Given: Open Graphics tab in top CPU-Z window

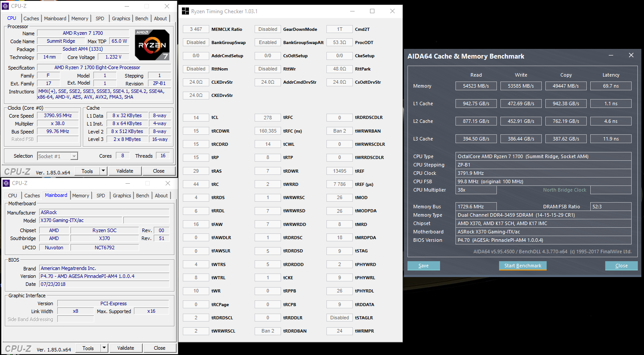Looking at the screenshot, I should (x=121, y=18).
